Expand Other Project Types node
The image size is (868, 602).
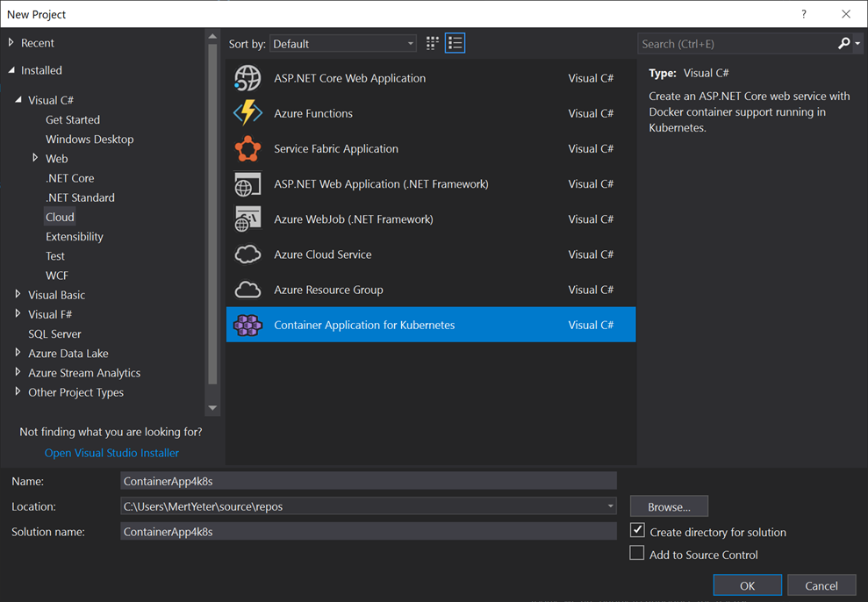(18, 391)
